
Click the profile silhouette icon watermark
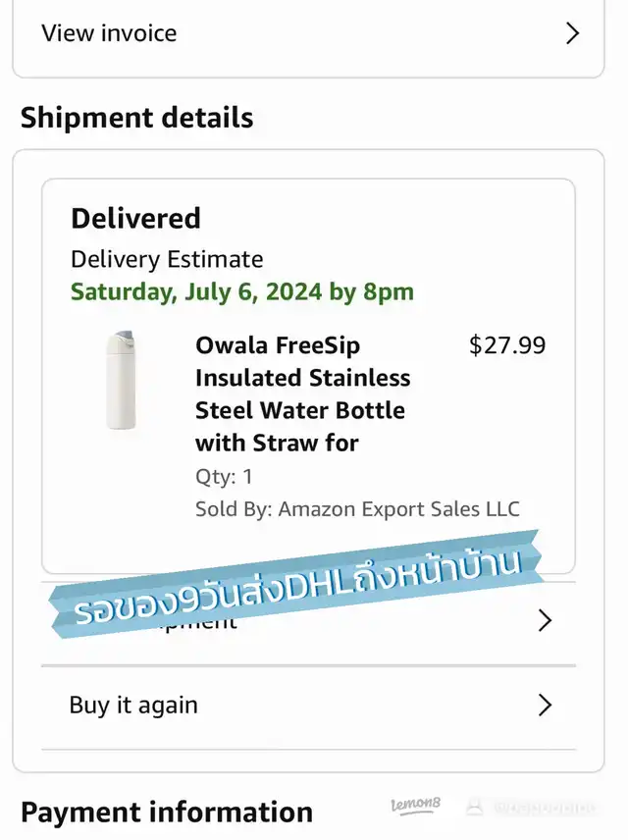[x=475, y=807]
